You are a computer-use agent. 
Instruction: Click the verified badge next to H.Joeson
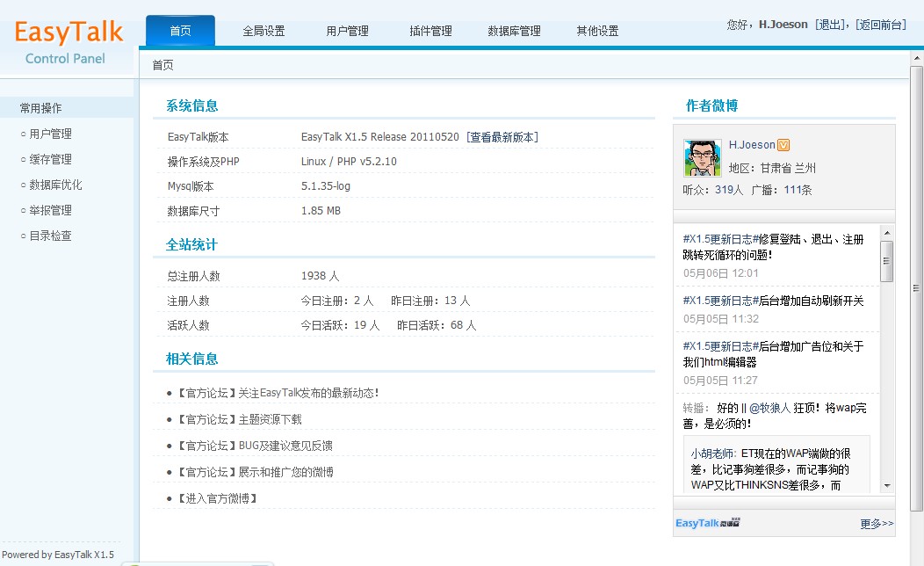coord(784,145)
